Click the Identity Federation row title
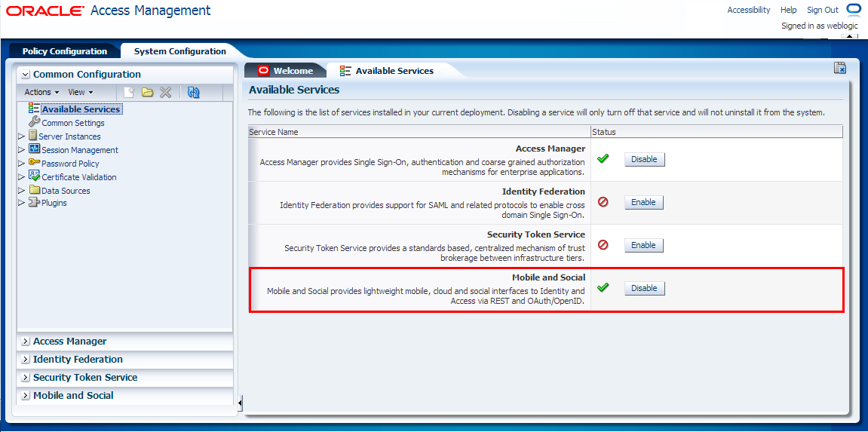Viewport: 868px width, 432px height. [544, 191]
